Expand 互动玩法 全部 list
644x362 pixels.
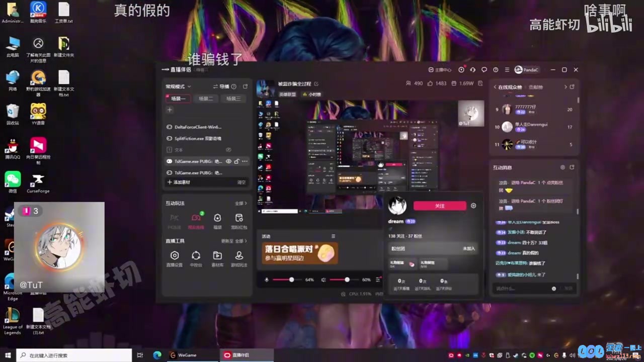pyautogui.click(x=241, y=204)
